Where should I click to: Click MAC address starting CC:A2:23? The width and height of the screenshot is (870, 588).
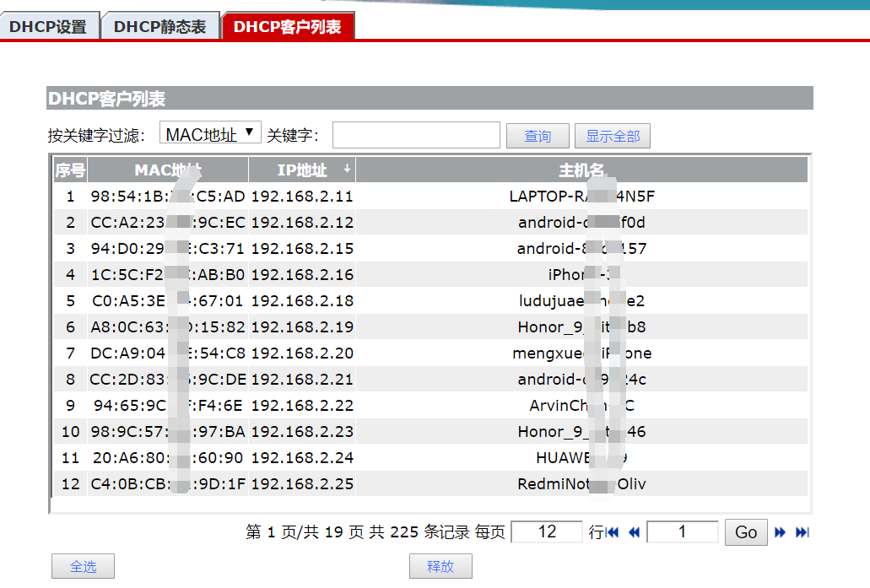(168, 223)
